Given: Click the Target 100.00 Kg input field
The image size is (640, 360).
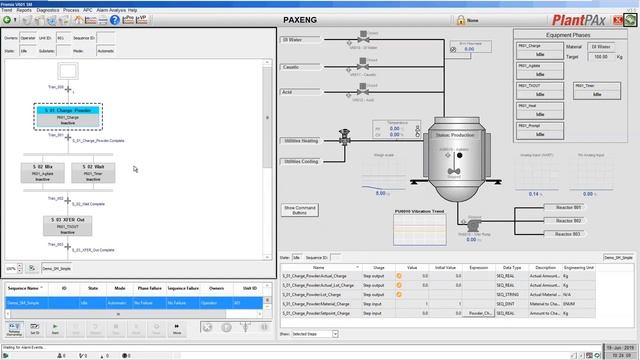Looking at the screenshot, I should coord(601,57).
